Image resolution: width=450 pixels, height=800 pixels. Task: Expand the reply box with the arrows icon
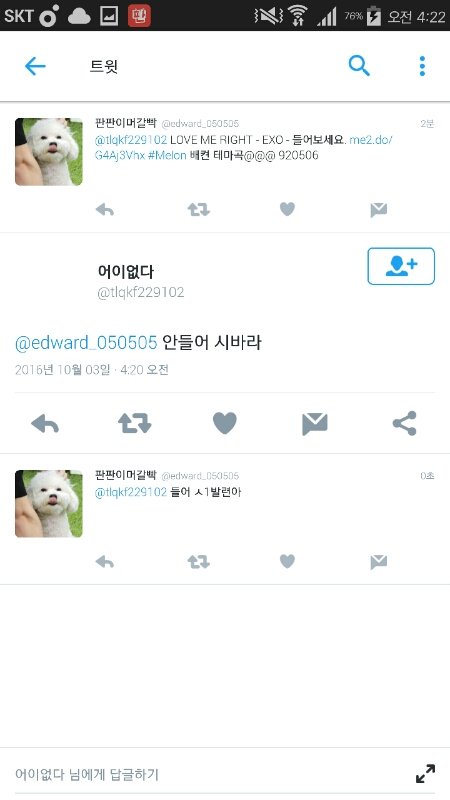point(426,773)
